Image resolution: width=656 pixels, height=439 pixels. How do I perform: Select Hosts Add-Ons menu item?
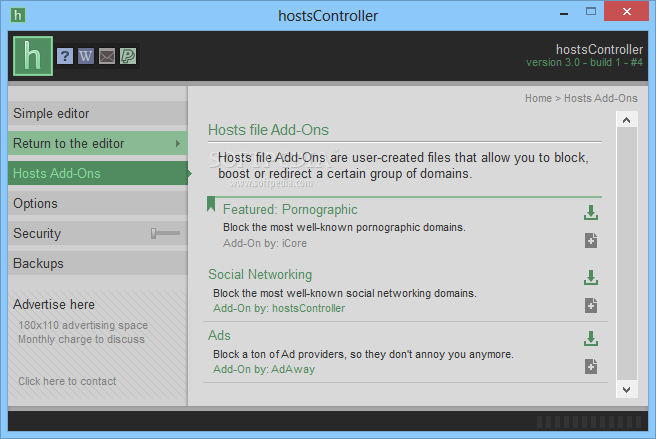point(97,173)
